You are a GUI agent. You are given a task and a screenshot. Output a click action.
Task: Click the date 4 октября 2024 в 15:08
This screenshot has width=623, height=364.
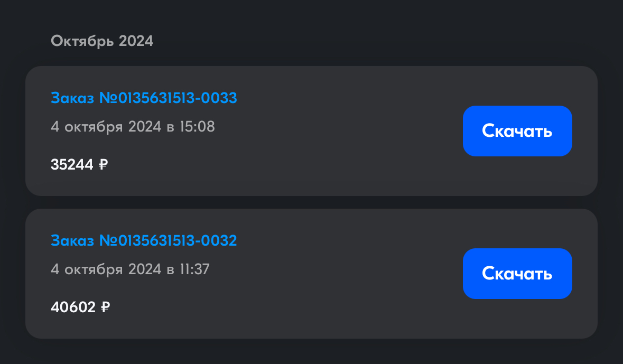[133, 127]
